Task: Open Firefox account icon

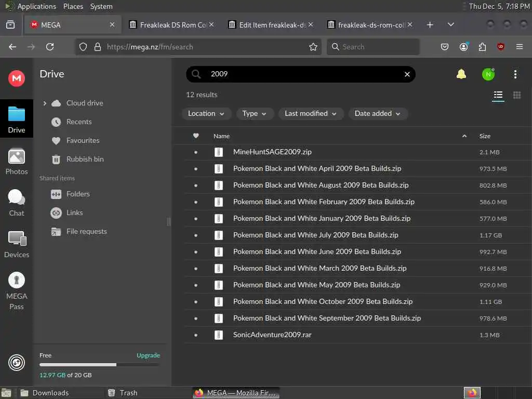Action: 463,47
